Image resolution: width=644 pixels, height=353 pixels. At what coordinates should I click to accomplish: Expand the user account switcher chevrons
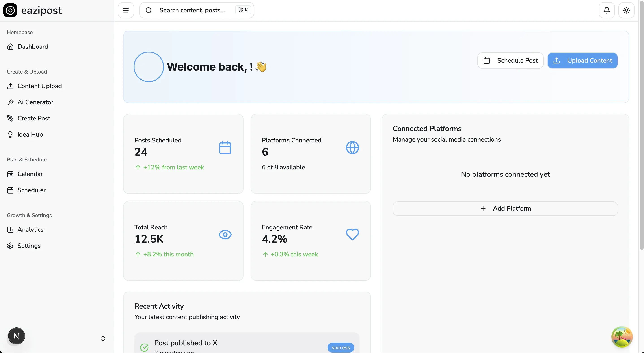coord(103,338)
